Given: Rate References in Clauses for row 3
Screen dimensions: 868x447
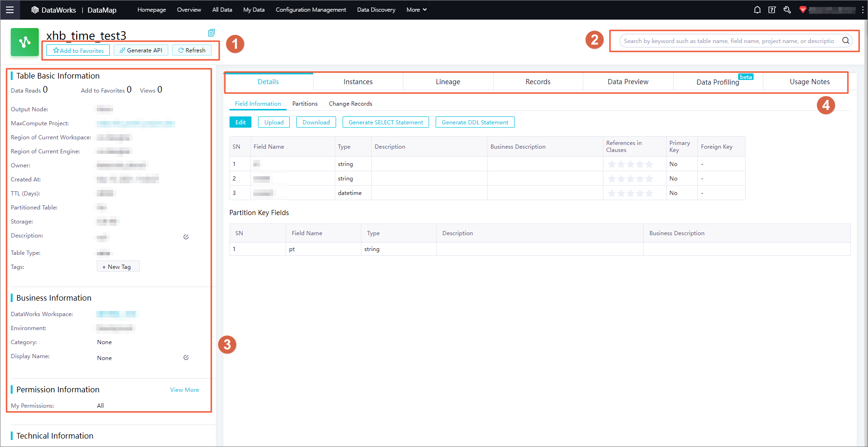Looking at the screenshot, I should pos(630,193).
